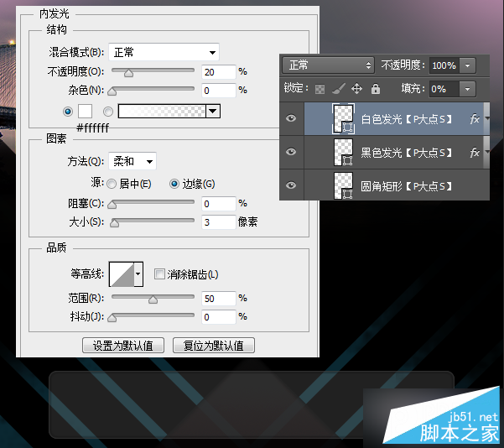Click 等高线 contour preview thumbnail

(122, 274)
